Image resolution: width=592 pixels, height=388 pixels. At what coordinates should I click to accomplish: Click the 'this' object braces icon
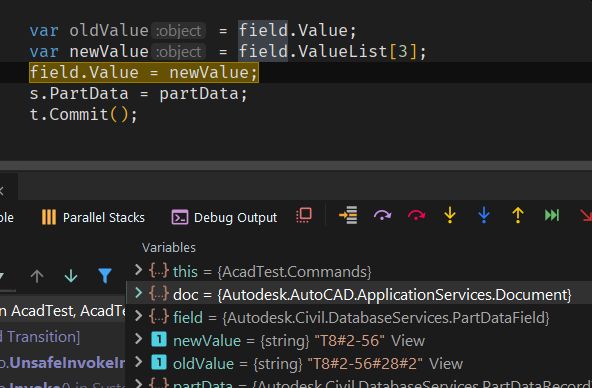point(159,271)
